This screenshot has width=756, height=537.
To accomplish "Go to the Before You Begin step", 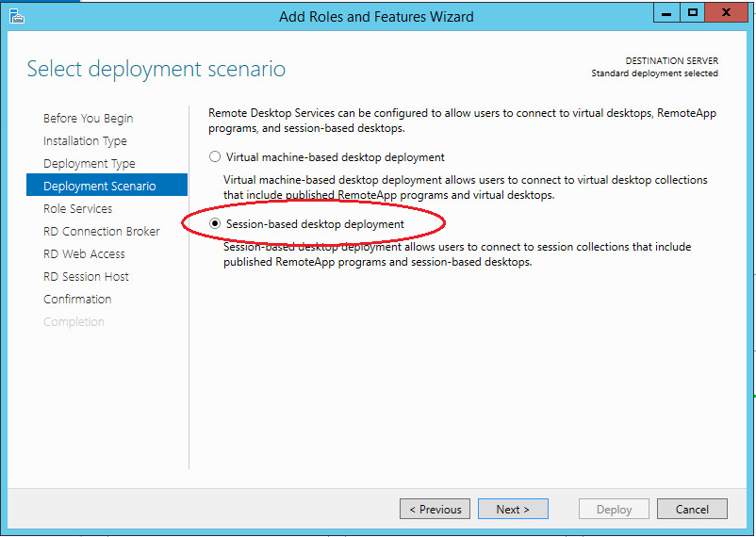I will tap(89, 119).
